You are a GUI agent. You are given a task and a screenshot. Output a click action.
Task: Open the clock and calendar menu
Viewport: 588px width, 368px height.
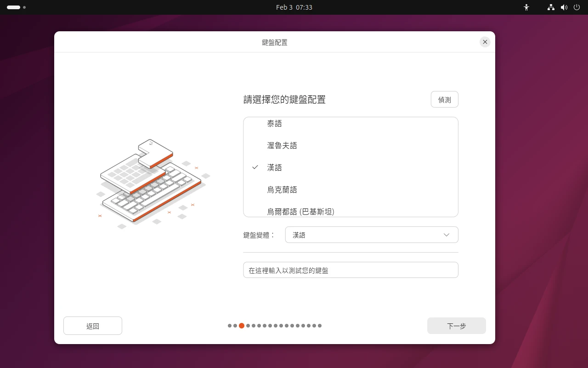point(294,7)
